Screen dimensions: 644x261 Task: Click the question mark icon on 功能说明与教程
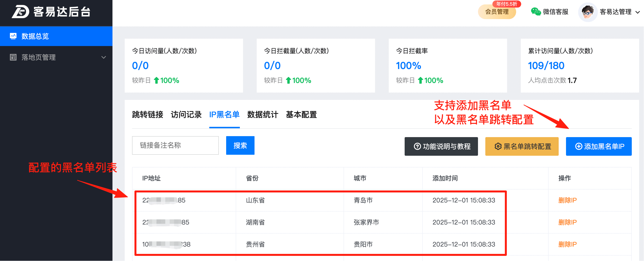pyautogui.click(x=417, y=146)
